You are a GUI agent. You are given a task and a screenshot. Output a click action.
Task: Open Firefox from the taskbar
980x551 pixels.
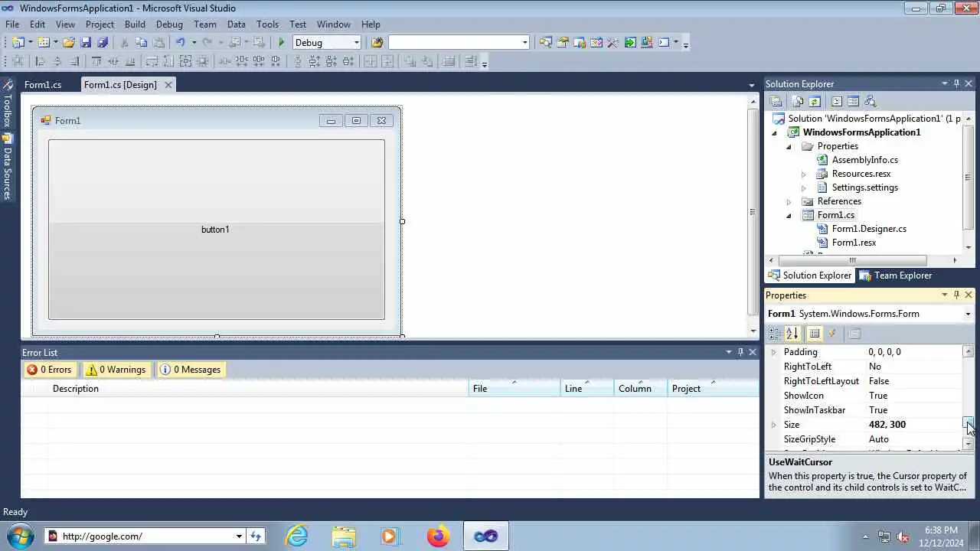click(x=439, y=536)
